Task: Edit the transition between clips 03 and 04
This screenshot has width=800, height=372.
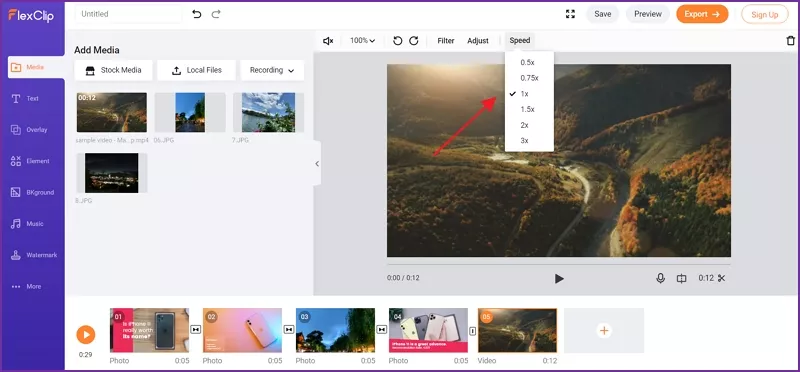Action: coord(382,330)
